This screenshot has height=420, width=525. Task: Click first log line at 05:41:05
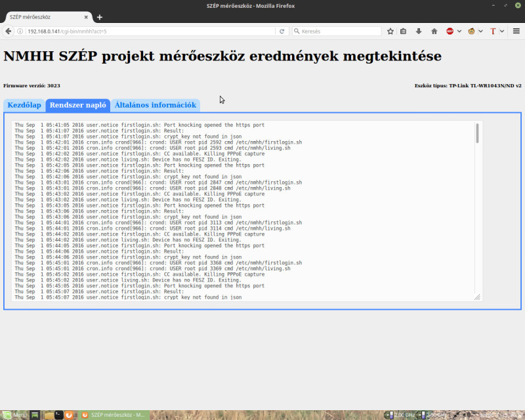click(140, 125)
